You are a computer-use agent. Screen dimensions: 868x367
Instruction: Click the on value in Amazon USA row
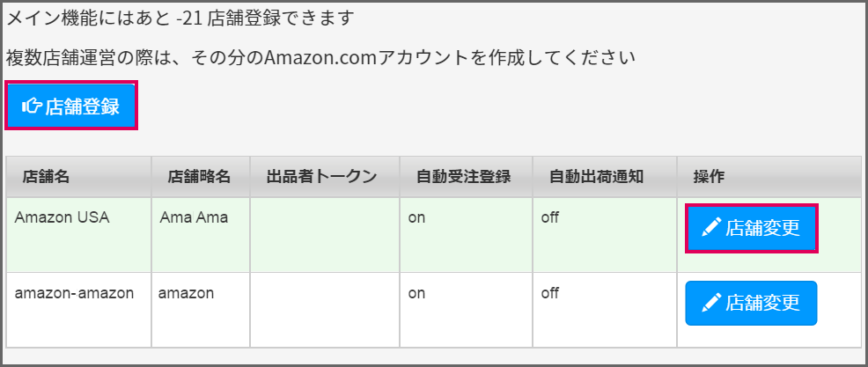(x=416, y=217)
